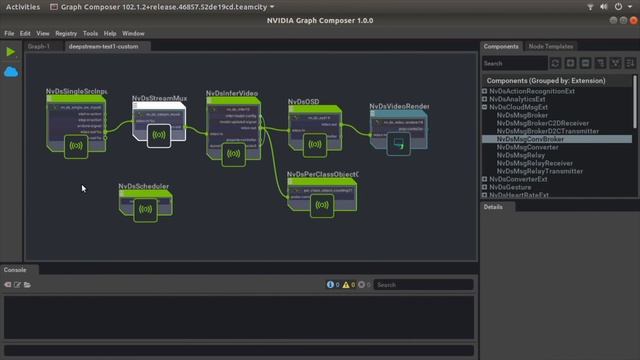The image size is (640, 360).
Task: Collapse the NvDsCloudMsgExt tree group
Action: pyautogui.click(x=484, y=107)
